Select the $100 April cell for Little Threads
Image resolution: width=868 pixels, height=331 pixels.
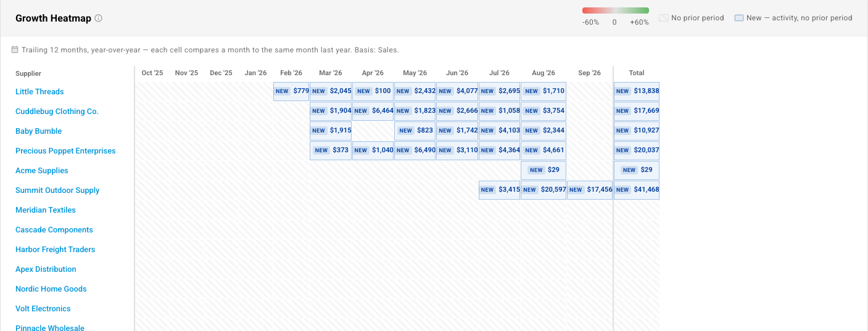(x=373, y=91)
